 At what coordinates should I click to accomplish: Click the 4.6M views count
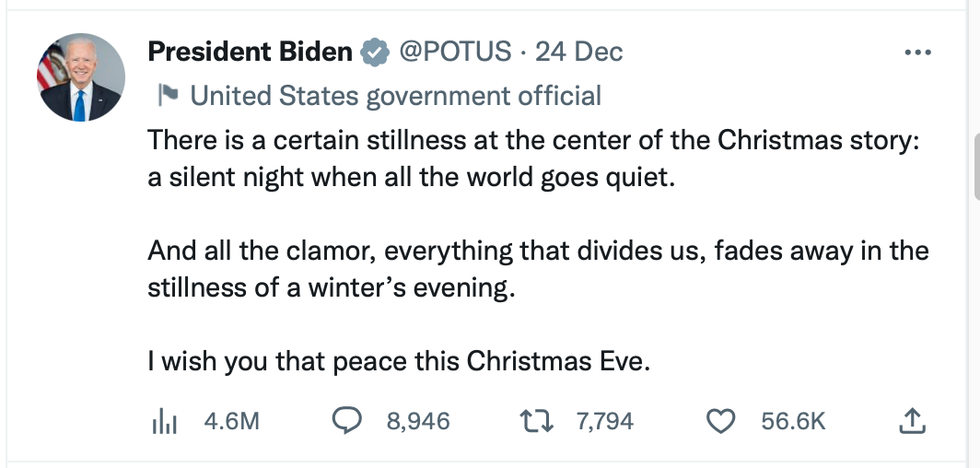click(x=232, y=421)
